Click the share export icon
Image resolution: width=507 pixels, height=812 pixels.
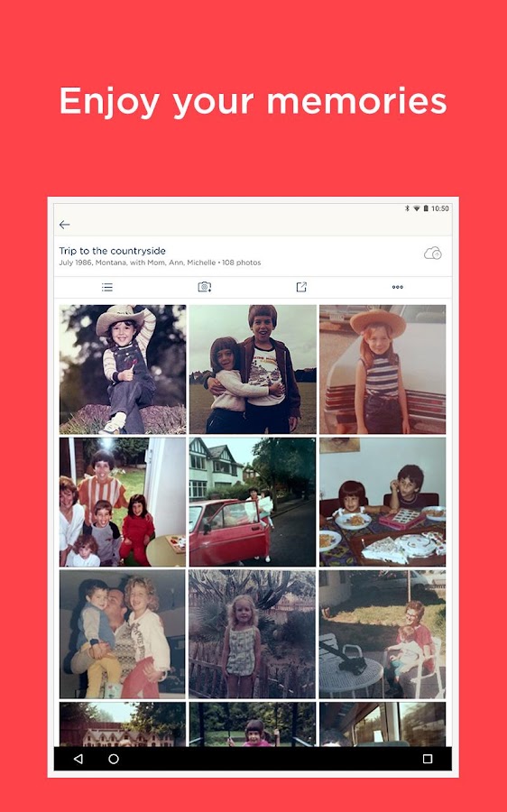click(x=301, y=287)
